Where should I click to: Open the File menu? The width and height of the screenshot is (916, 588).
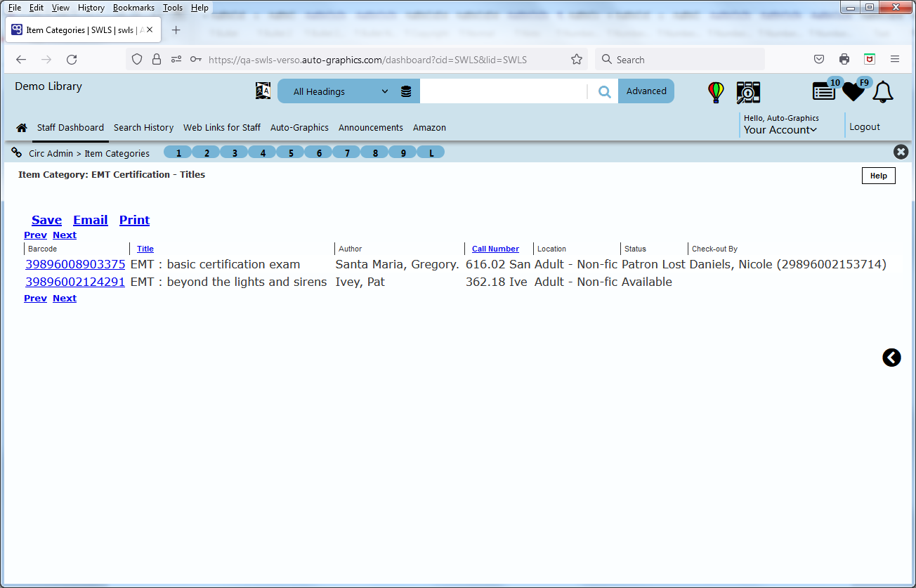click(x=15, y=8)
